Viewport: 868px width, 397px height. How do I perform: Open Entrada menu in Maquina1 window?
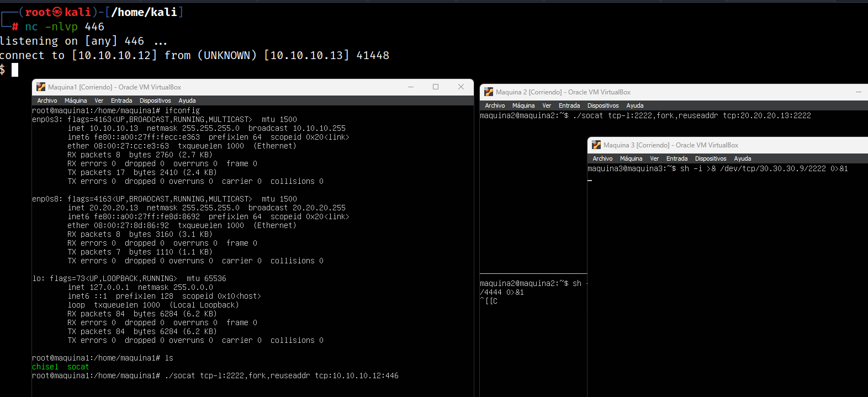click(x=121, y=100)
